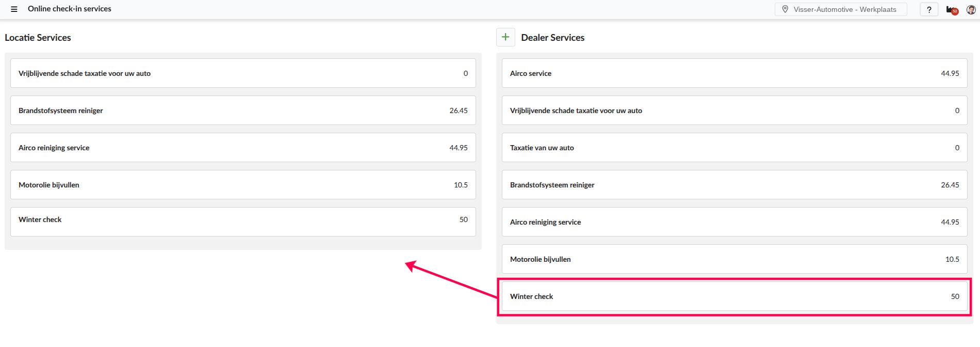Click the Online check-in services page title
The width and height of the screenshot is (980, 347).
pos(70,9)
